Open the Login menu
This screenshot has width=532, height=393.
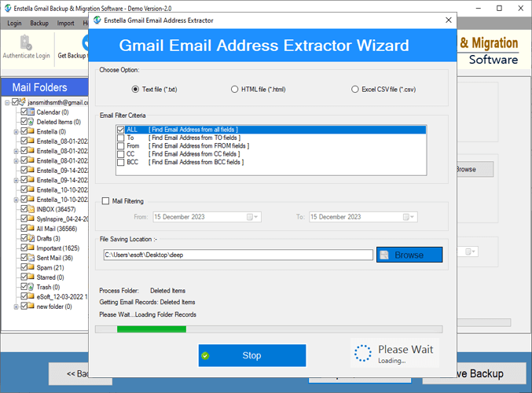[14, 24]
